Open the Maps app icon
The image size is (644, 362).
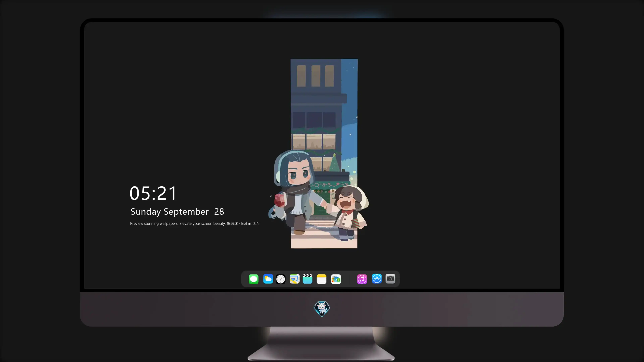294,279
